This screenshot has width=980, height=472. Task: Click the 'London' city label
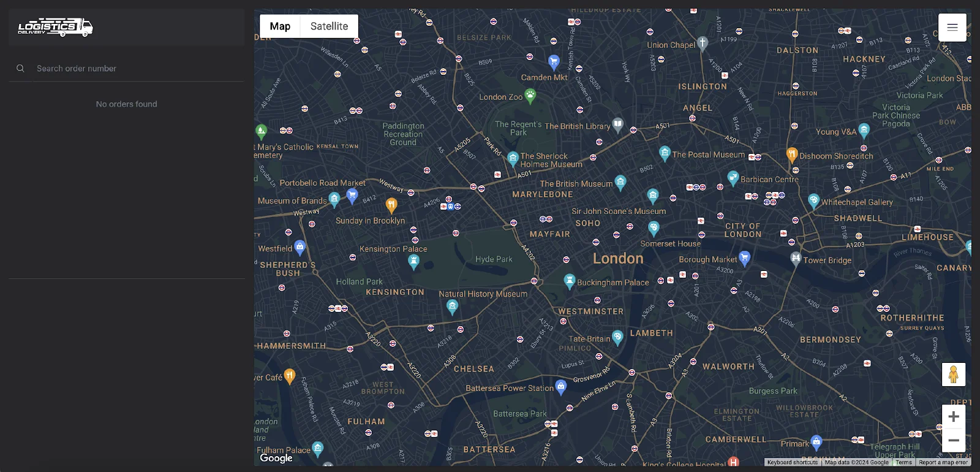tap(618, 259)
